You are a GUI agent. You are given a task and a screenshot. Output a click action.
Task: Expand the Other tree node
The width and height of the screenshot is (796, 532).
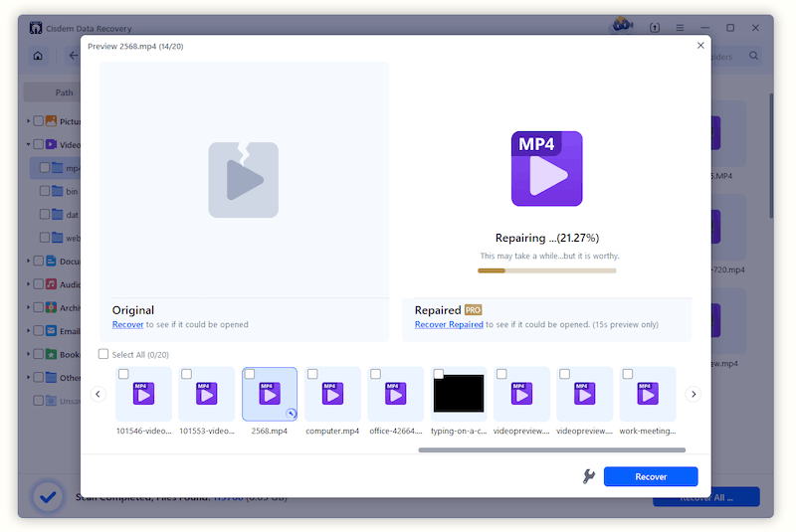coord(28,377)
